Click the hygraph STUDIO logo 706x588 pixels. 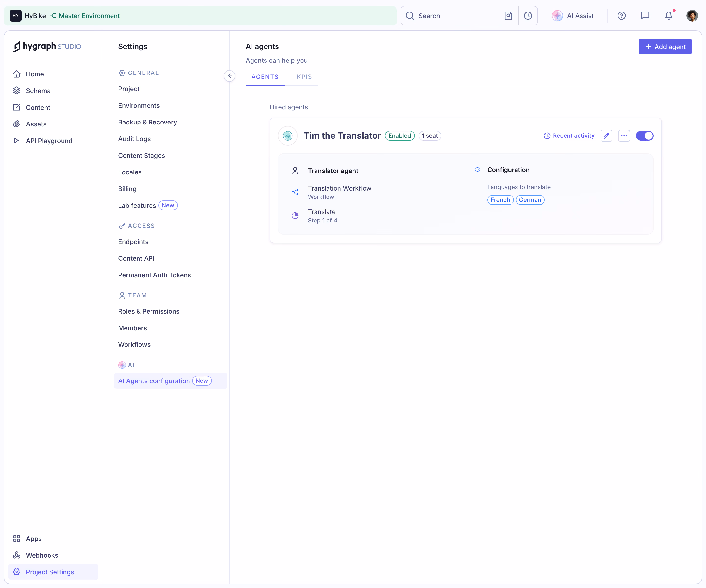tap(47, 46)
